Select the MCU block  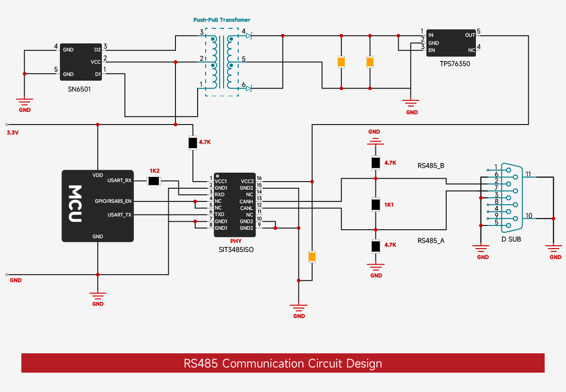tap(98, 206)
